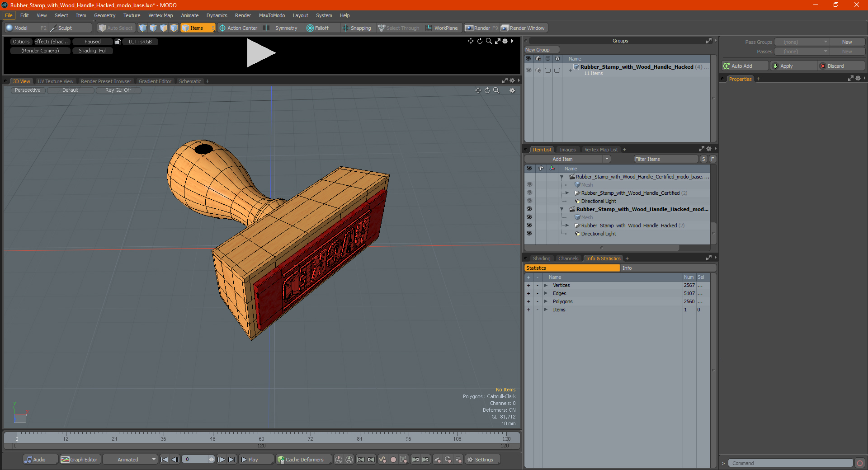868x470 pixels.
Task: Open the Gradient Editor tab
Action: 155,81
